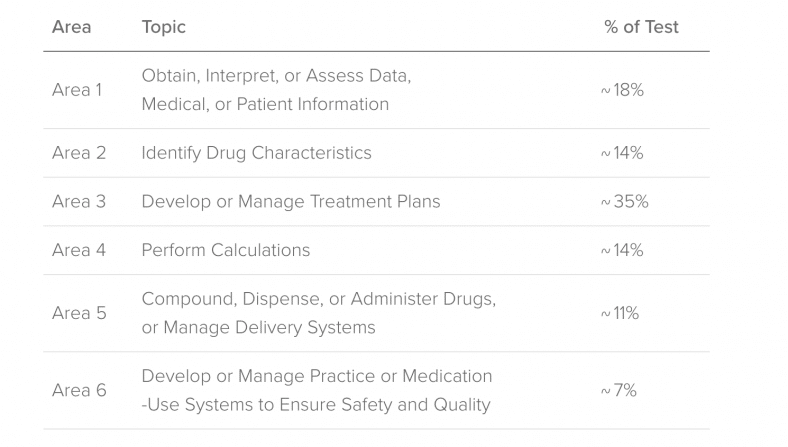Viewport: 788px width, 447px height.
Task: Click the Area column header
Action: (x=71, y=27)
